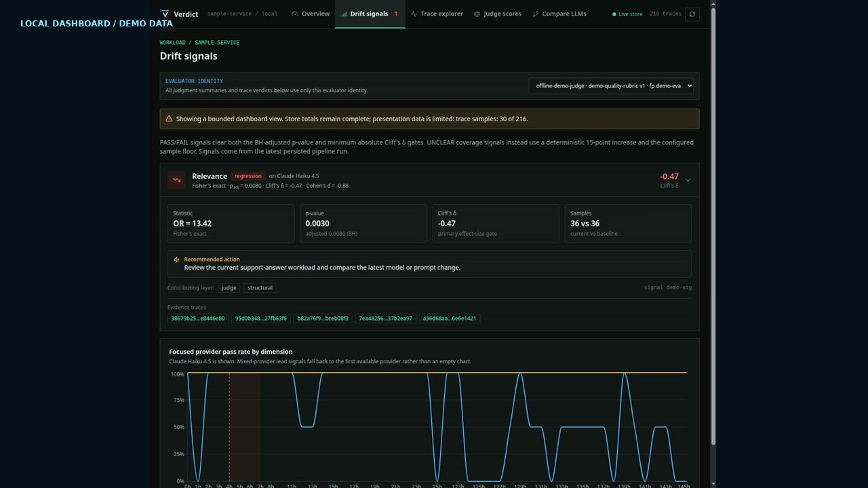Click the Relevance regression trend-down icon
This screenshot has height=488, width=868.
176,180
